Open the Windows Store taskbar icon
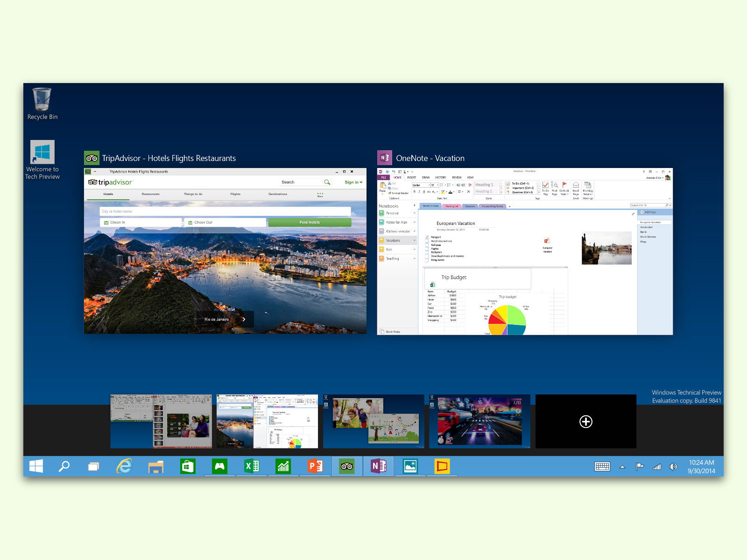The width and height of the screenshot is (747, 560). [188, 466]
